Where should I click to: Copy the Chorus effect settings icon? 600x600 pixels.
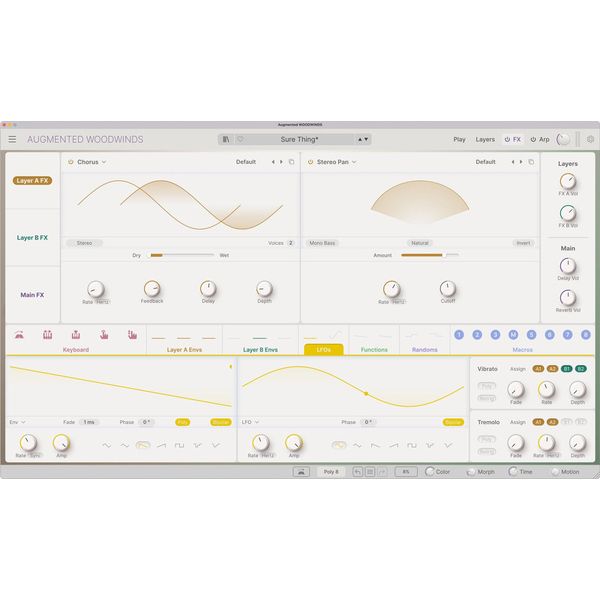pyautogui.click(x=292, y=162)
